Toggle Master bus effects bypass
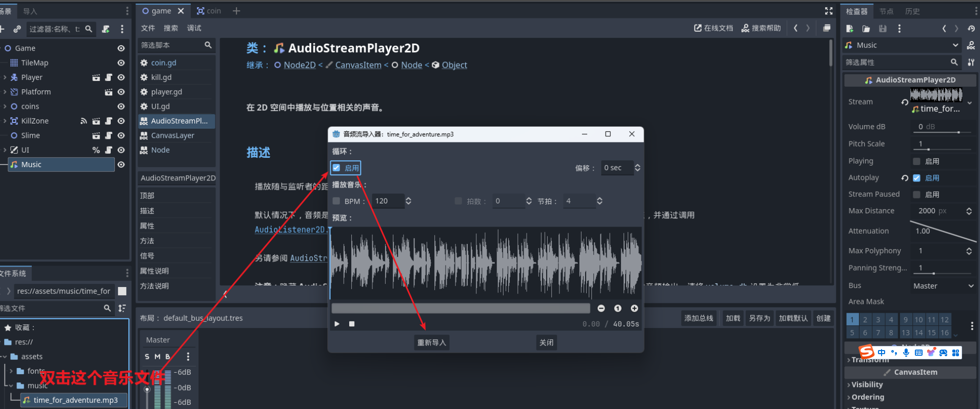Image resolution: width=980 pixels, height=409 pixels. click(x=168, y=356)
